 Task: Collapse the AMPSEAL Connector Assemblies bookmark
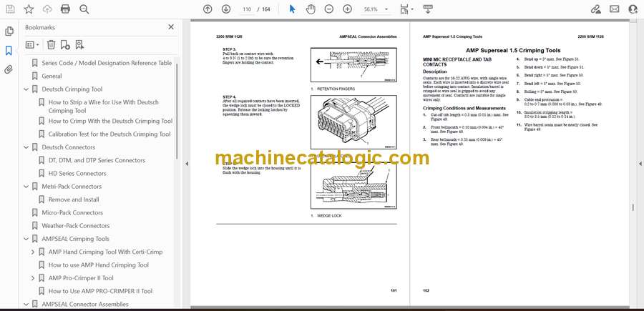pyautogui.click(x=26, y=304)
